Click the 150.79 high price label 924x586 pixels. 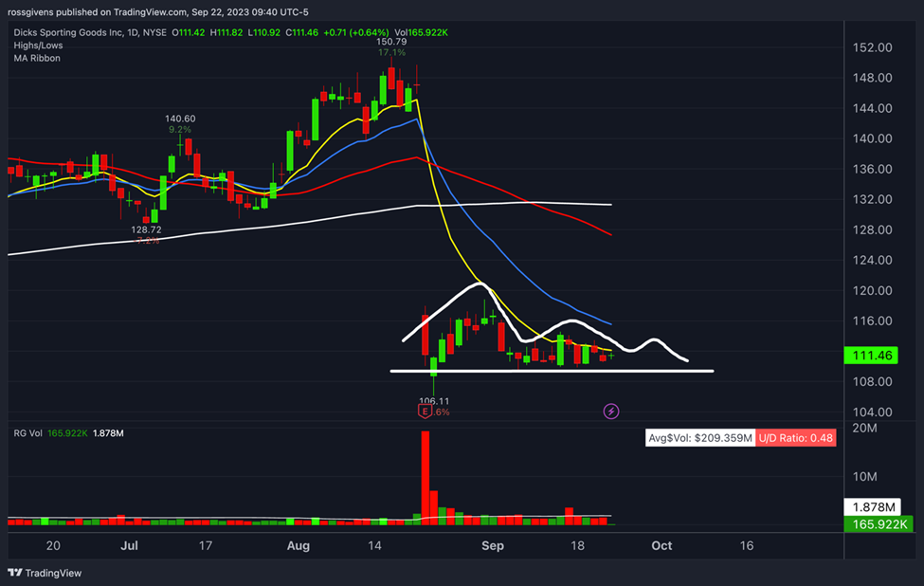pyautogui.click(x=391, y=42)
